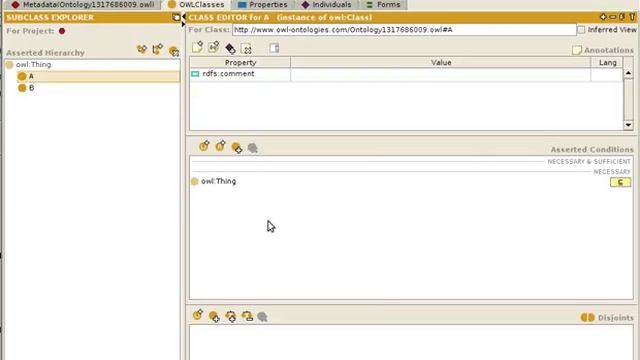Click the rightmost icon in Class Editor header

[x=632, y=17]
